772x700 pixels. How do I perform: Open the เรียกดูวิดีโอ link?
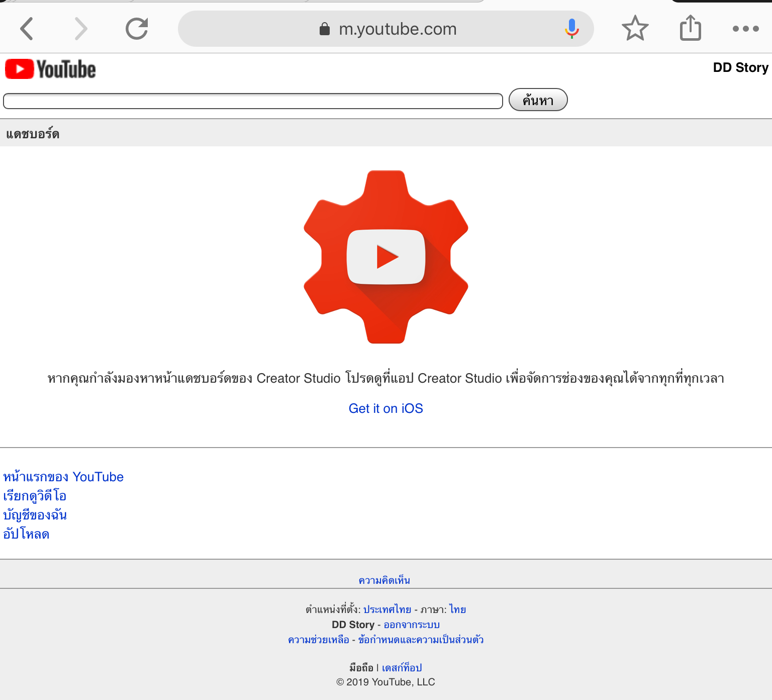click(x=35, y=496)
